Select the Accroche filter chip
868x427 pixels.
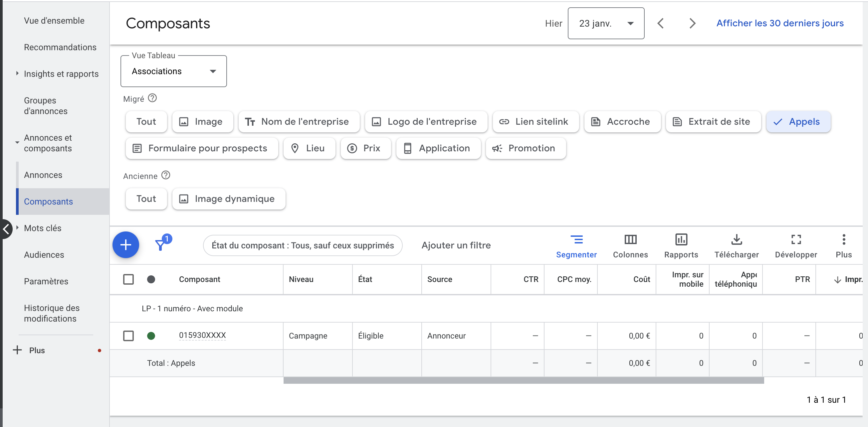pyautogui.click(x=622, y=122)
